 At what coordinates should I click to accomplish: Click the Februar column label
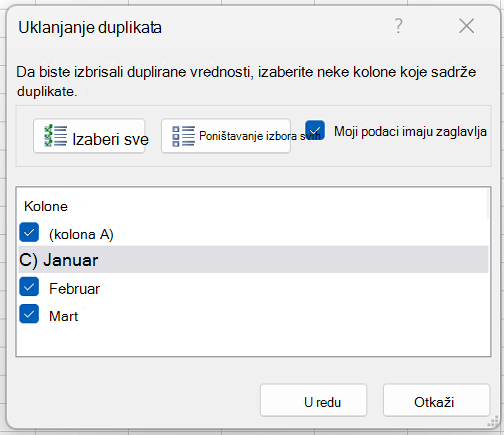click(74, 289)
